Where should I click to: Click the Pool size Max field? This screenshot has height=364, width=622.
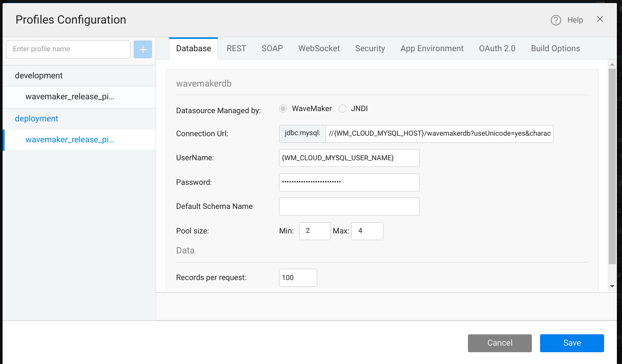[367, 231]
